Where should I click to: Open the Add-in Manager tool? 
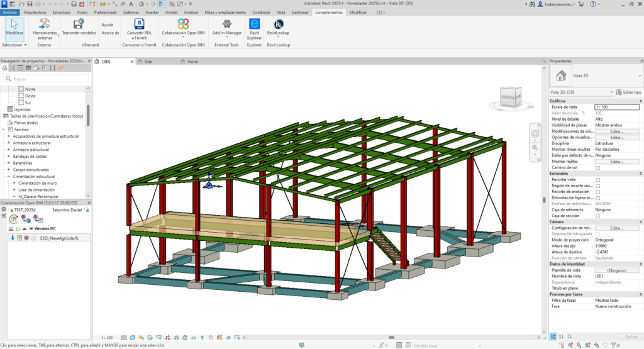226,25
